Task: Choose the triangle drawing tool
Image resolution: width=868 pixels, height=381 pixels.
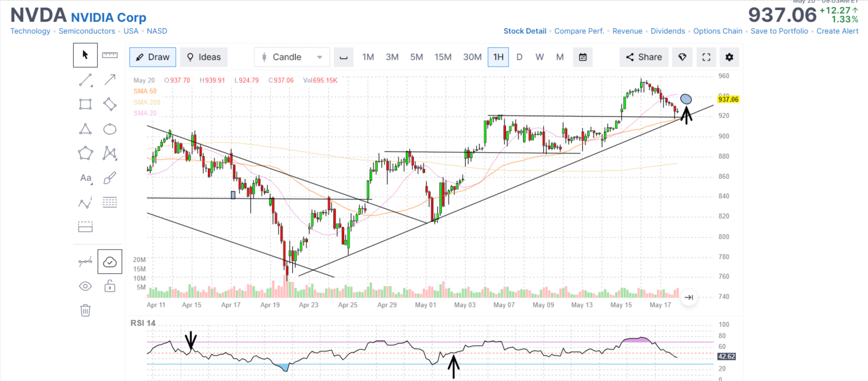Action: pos(85,129)
